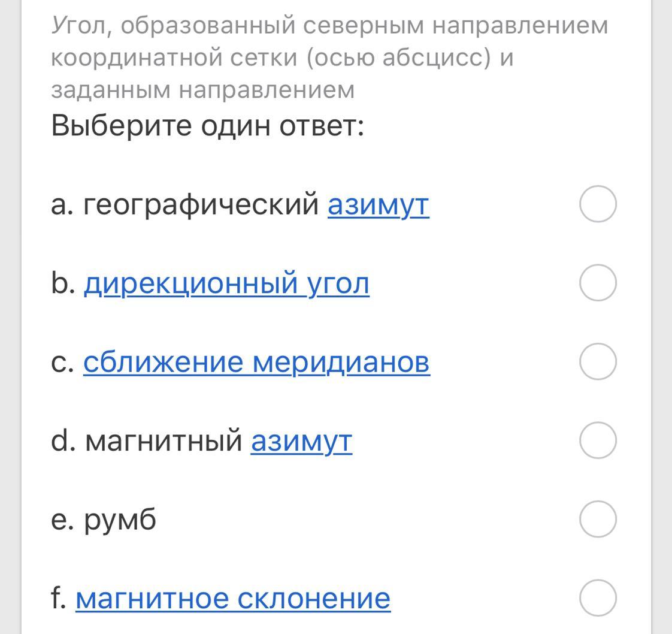The image size is (672, 634).
Task: Click the Выберите один ответ prompt
Action: (207, 126)
